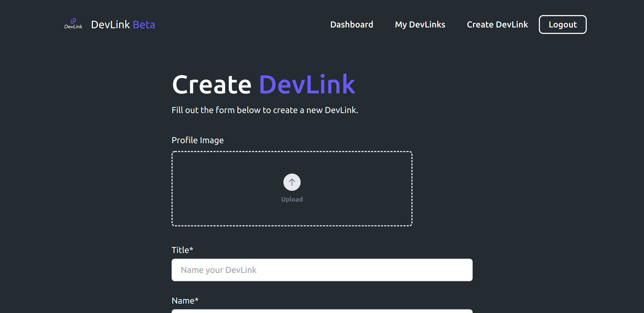Click the Name* field label
644x313 pixels.
(185, 300)
